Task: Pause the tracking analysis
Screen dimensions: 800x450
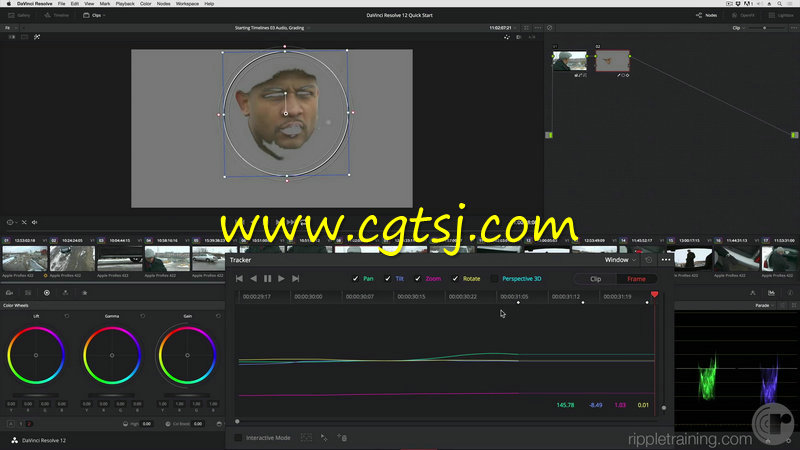Action: coord(267,279)
